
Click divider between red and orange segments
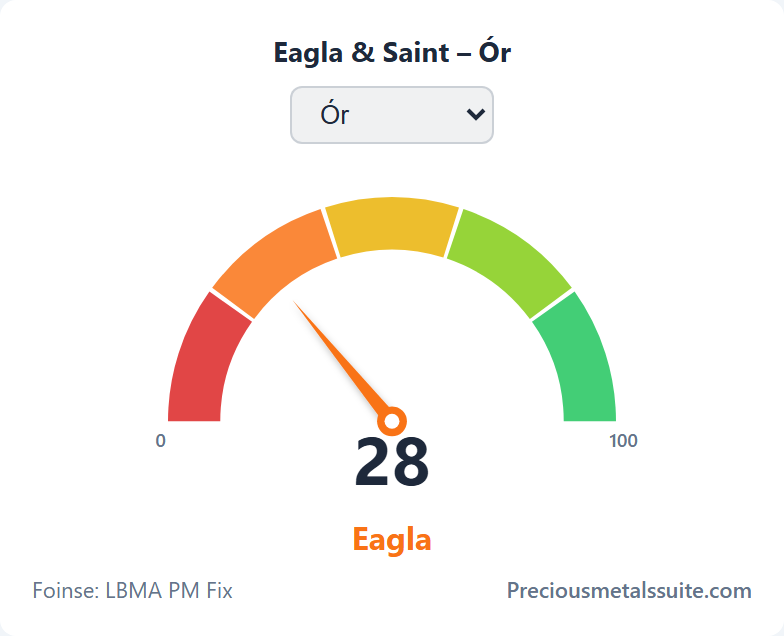pyautogui.click(x=232, y=304)
